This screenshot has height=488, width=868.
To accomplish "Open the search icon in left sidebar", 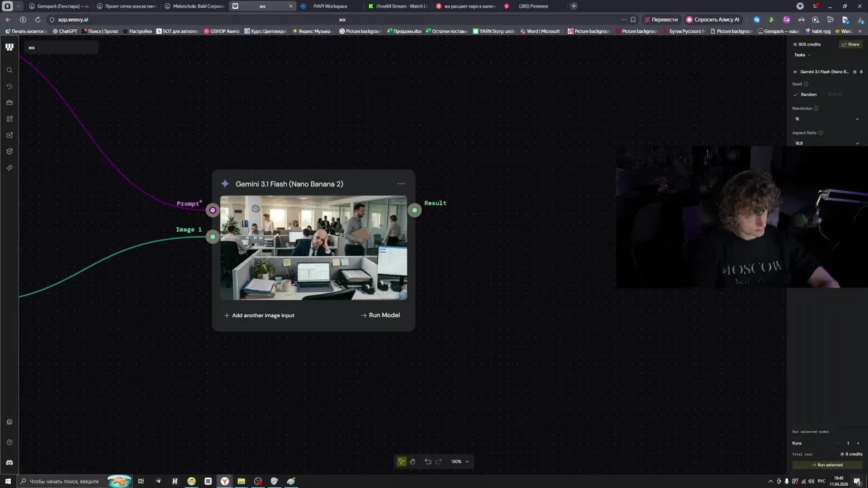I will click(9, 70).
